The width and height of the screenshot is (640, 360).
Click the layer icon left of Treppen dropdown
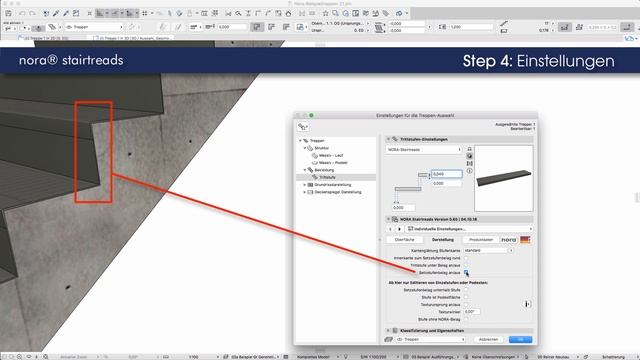tap(388, 339)
